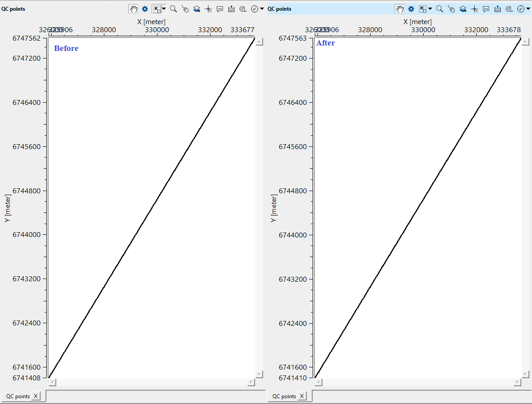Click the annotation comment icon in the Before toolbar
Screen dimensions: 532x404
click(x=220, y=8)
